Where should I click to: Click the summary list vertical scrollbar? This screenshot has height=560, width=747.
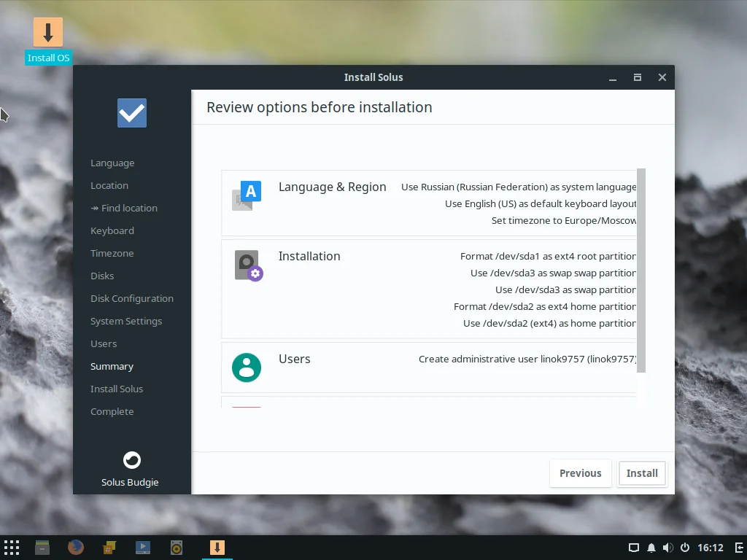(x=641, y=270)
